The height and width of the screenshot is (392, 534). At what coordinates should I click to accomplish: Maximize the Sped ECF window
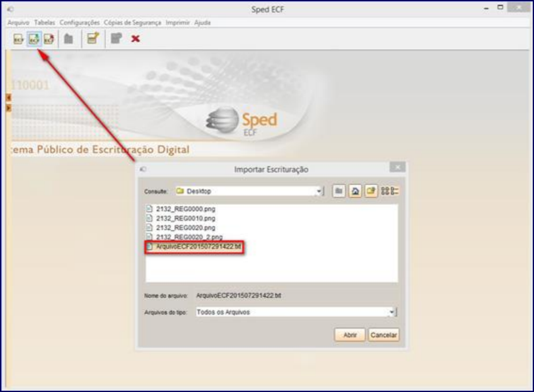[x=500, y=8]
